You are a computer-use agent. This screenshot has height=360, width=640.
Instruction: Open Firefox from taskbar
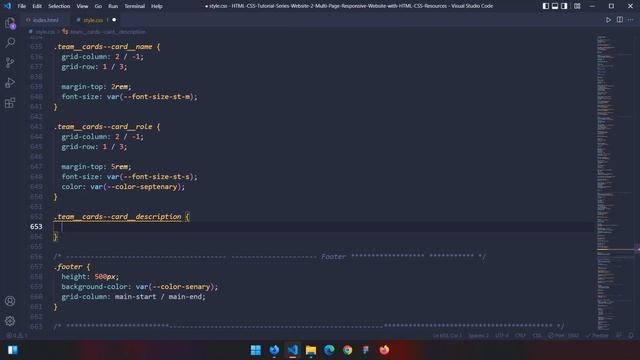coord(384,350)
